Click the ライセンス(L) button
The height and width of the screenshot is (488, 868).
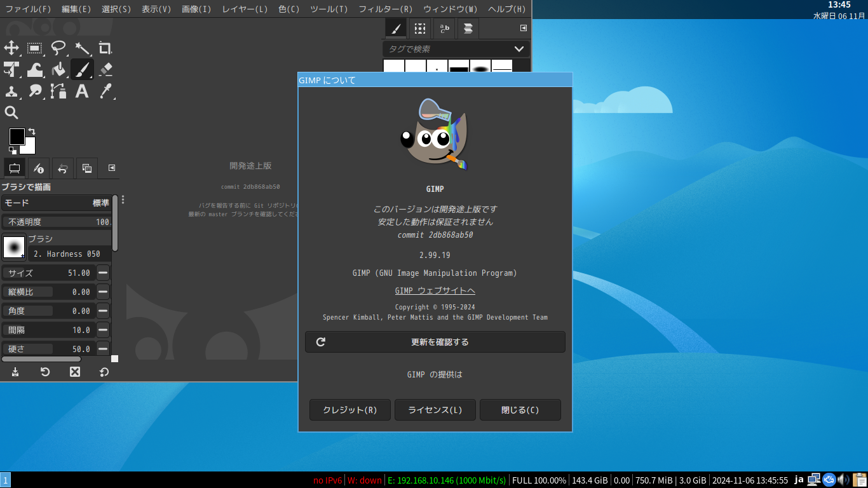click(x=435, y=410)
